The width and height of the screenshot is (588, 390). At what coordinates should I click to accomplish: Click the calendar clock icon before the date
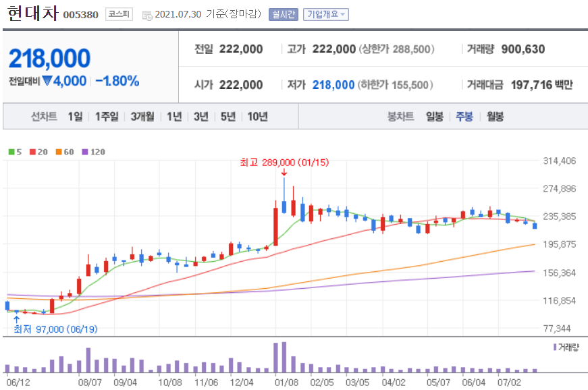147,16
